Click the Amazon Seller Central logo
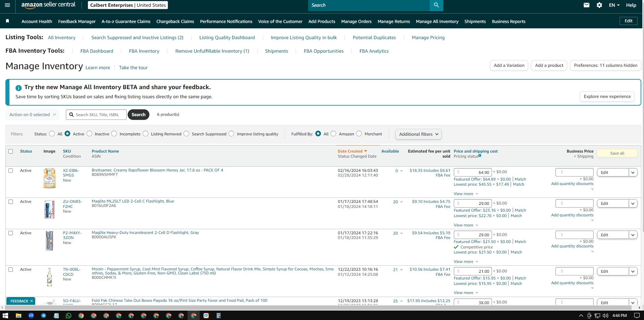This screenshot has width=644, height=320. tap(48, 5)
